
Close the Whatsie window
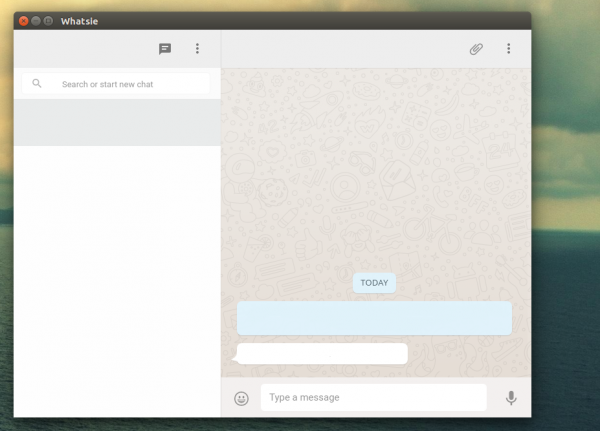click(24, 21)
